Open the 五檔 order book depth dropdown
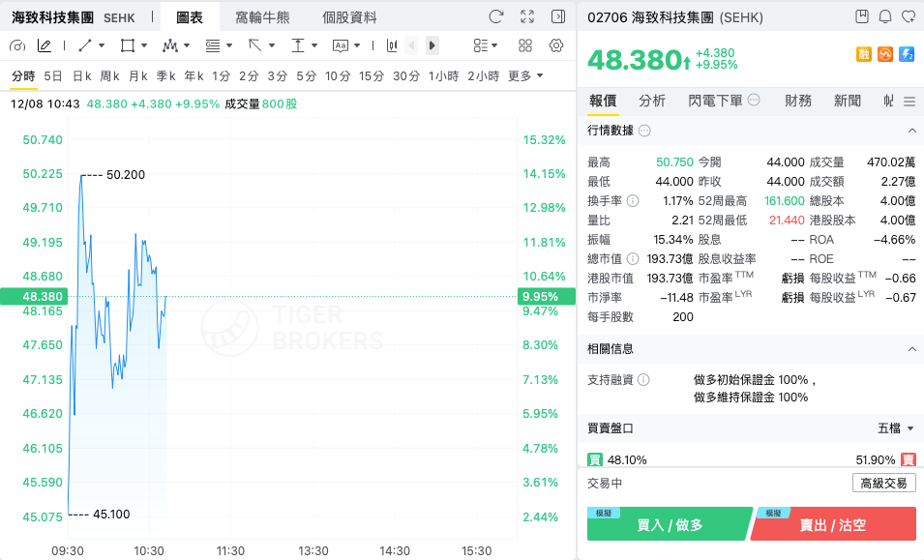The image size is (924, 560). (896, 428)
